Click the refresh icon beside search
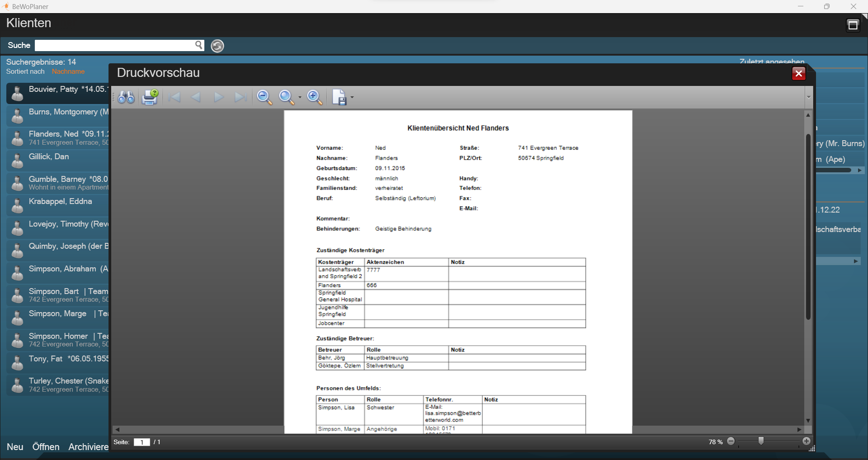This screenshot has width=868, height=460. 217,46
